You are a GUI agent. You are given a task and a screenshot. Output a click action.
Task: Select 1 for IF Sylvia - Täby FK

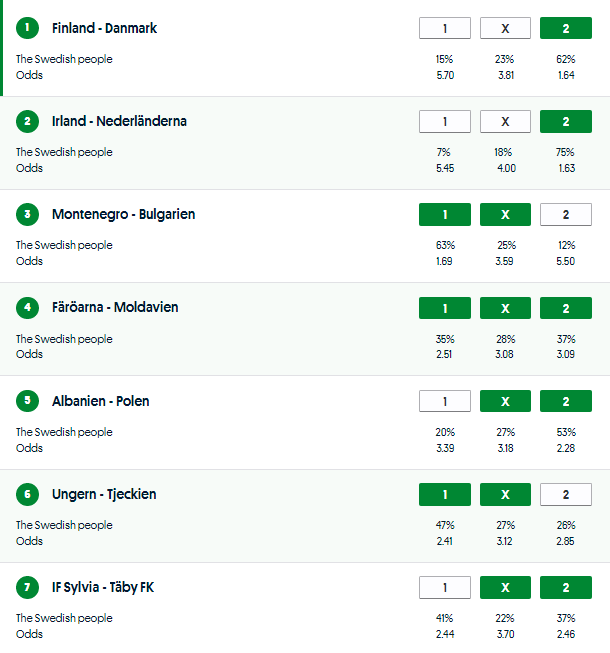[444, 587]
